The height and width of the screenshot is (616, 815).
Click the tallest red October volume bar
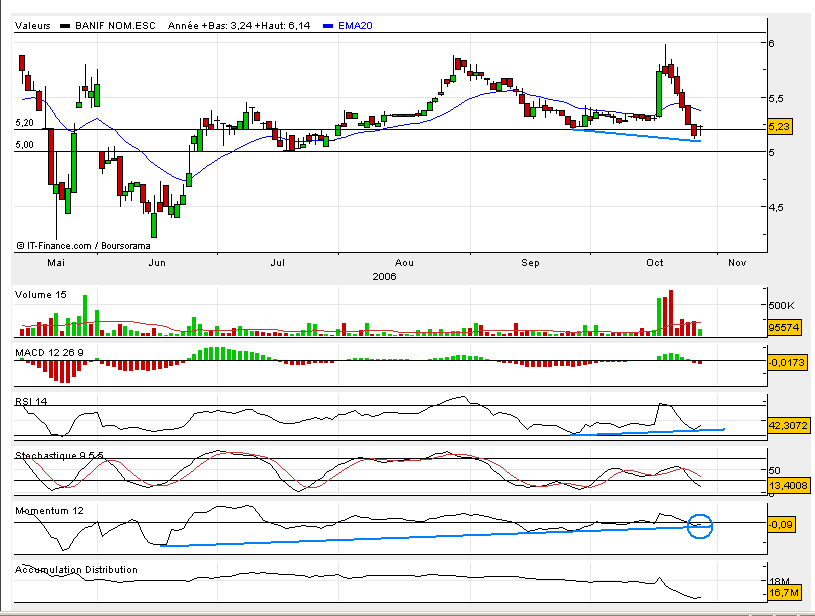click(x=671, y=313)
